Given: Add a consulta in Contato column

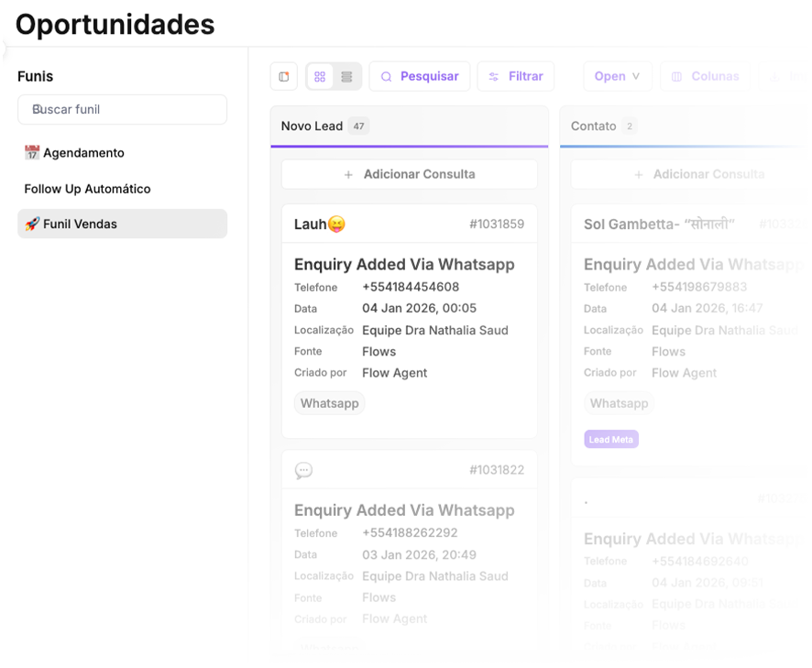Looking at the screenshot, I should (698, 174).
